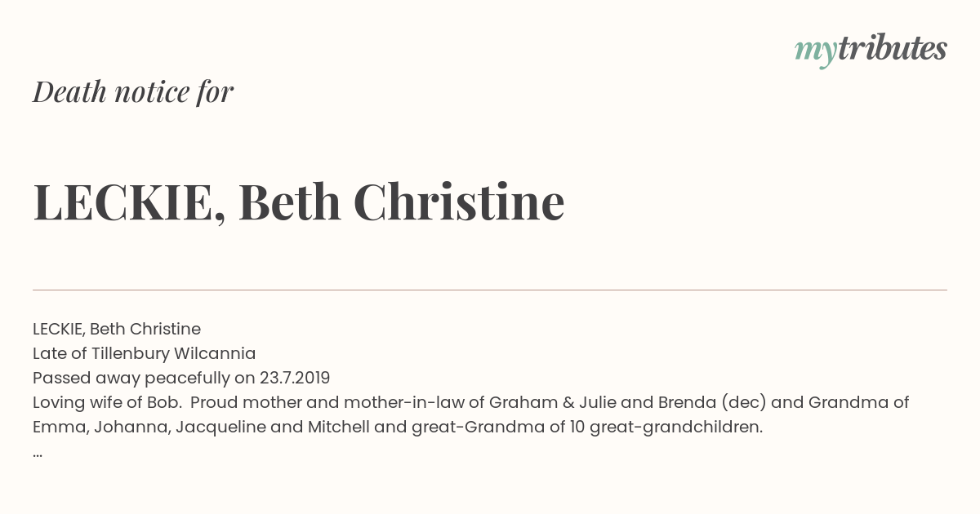Image resolution: width=980 pixels, height=514 pixels.
Task: Click 'Passed away peacefully on 23.7.2019' line
Action: (x=181, y=378)
